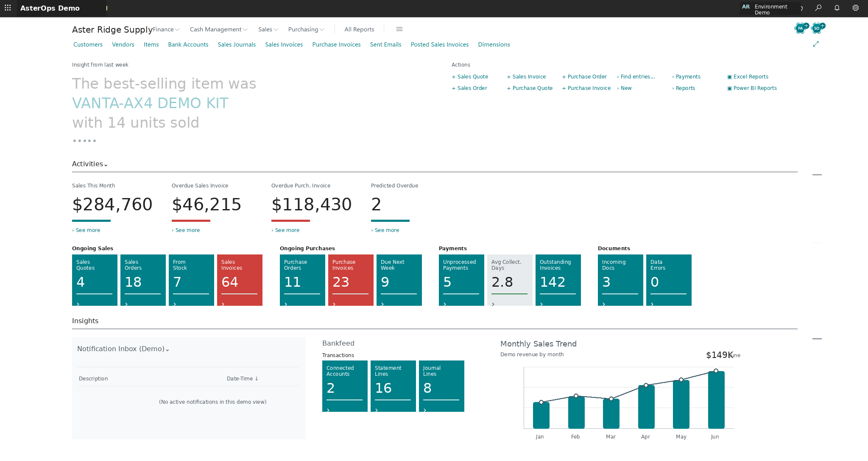Viewport: 868px width, 461px height.
Task: Open the Connected Accounts tile
Action: coord(345,386)
